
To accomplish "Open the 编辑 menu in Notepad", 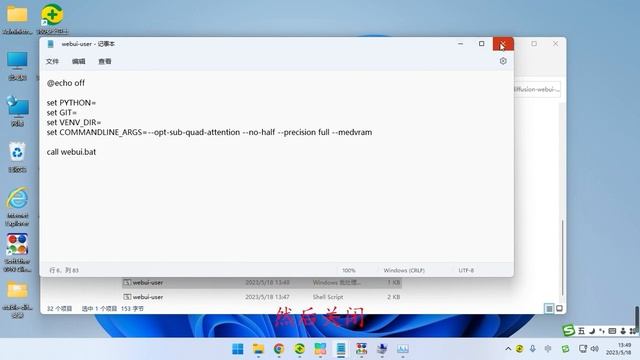I will (x=78, y=61).
